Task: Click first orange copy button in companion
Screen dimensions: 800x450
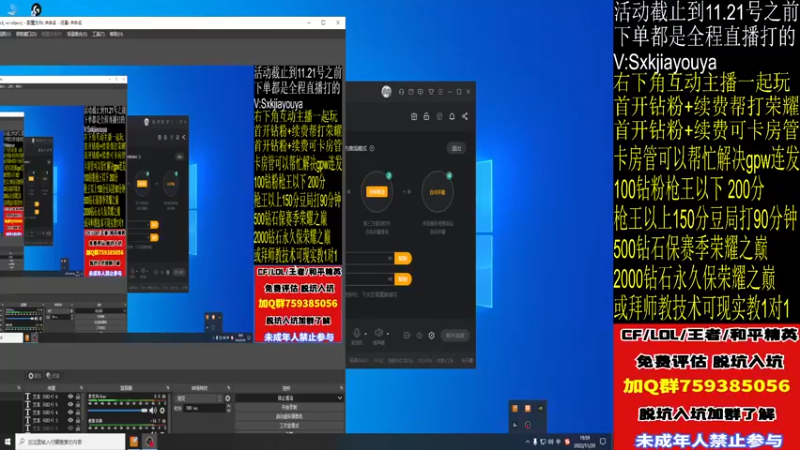Action: click(403, 258)
